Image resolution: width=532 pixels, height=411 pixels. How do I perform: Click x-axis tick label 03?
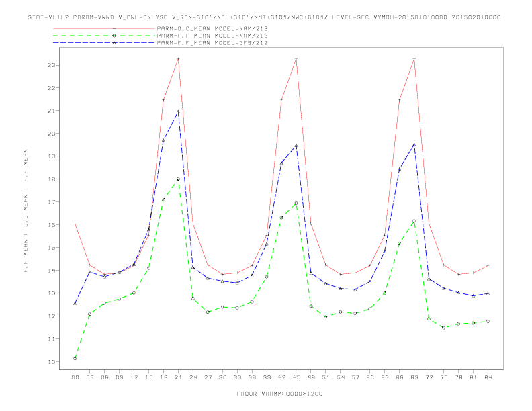coord(89,377)
